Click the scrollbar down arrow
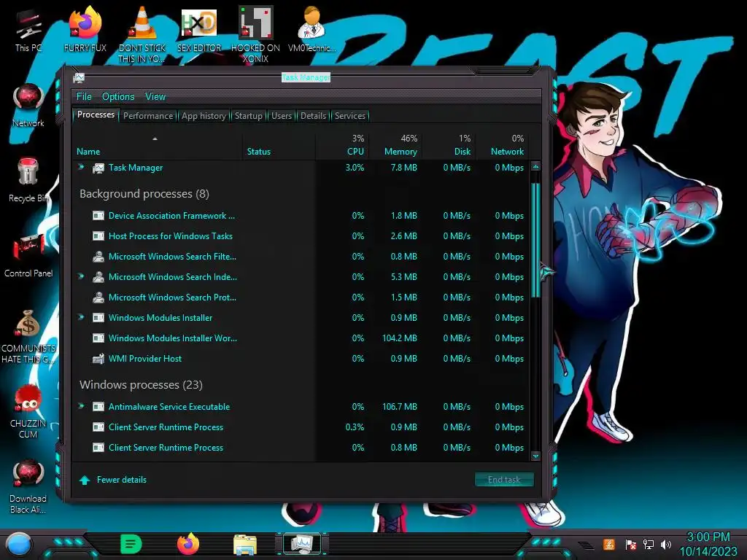The image size is (747, 560). (535, 456)
